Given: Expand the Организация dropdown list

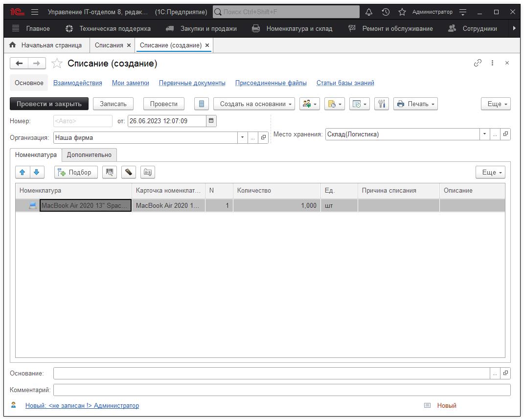Looking at the screenshot, I should pyautogui.click(x=242, y=137).
